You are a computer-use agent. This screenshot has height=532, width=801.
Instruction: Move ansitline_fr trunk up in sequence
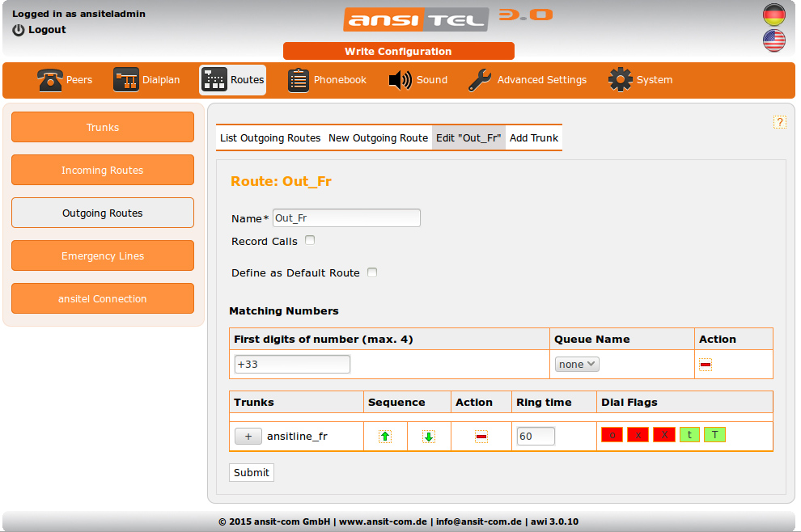click(x=385, y=437)
